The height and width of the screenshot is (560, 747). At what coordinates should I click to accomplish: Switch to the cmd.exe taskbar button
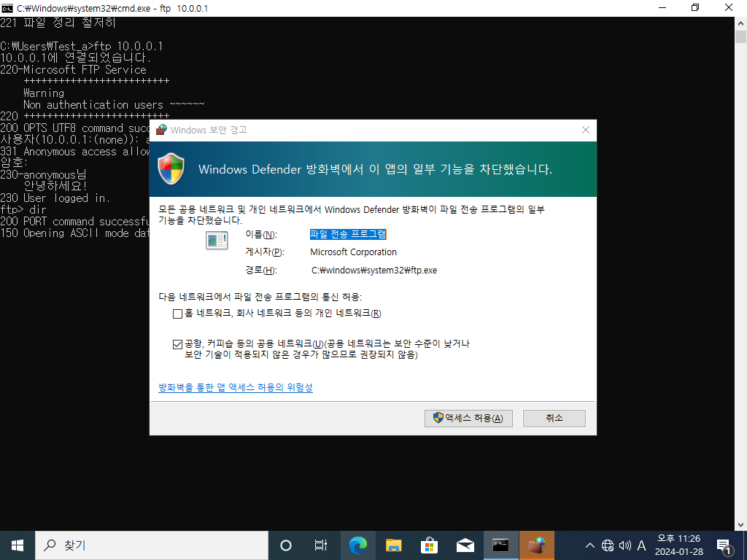pyautogui.click(x=500, y=545)
